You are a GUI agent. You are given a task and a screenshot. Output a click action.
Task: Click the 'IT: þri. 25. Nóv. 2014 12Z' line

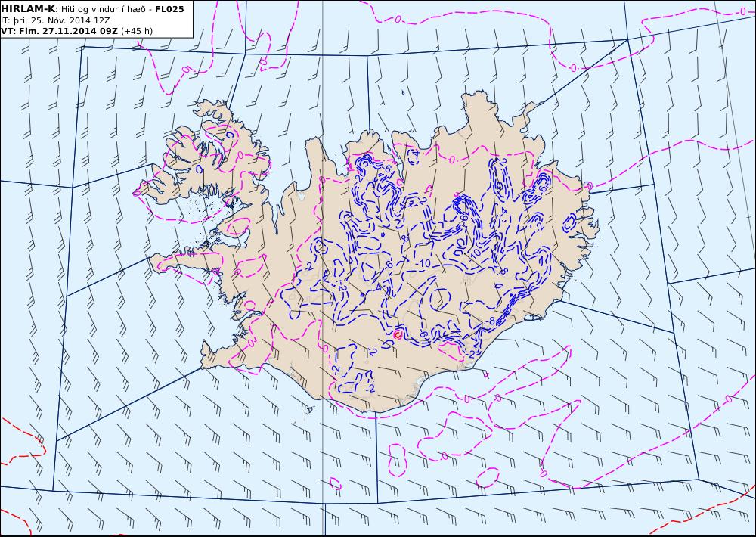coord(57,20)
